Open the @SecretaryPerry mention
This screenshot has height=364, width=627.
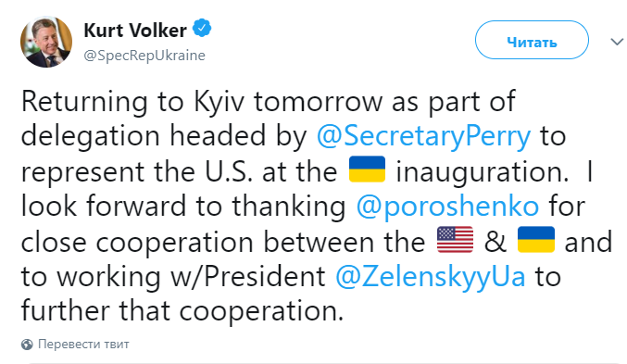(x=423, y=135)
